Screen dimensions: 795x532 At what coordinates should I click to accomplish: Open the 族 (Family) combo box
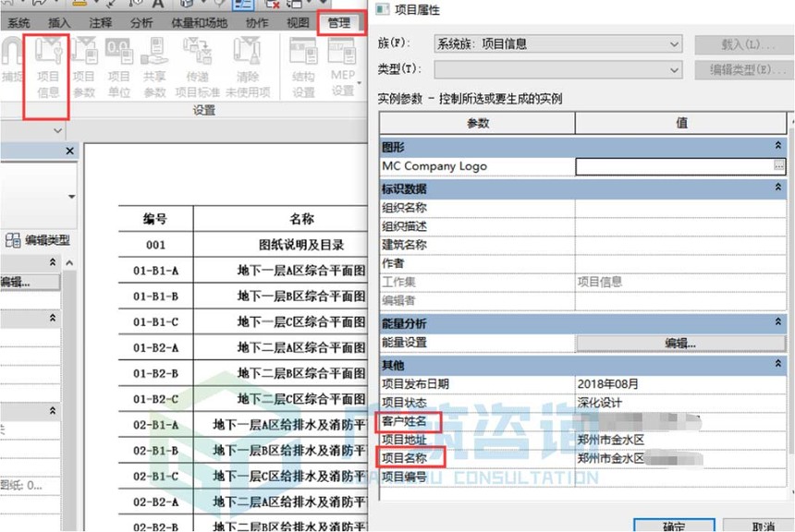click(557, 44)
